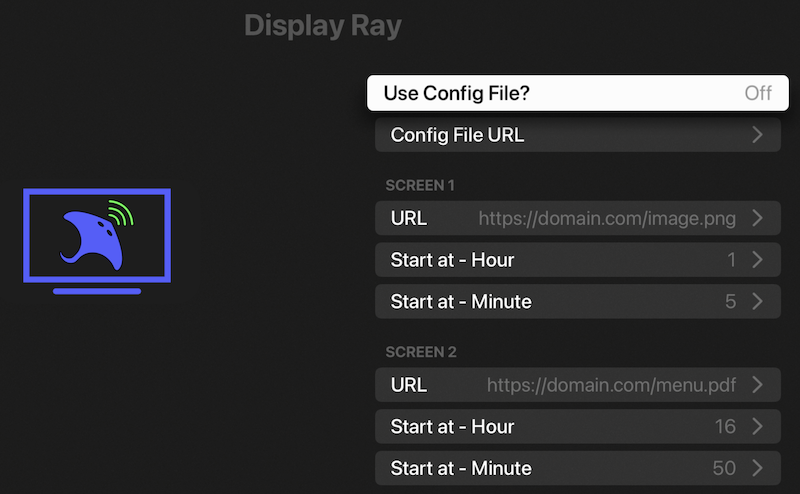Click the Screen 1 minute value 5
The image size is (800, 494).
(x=731, y=301)
